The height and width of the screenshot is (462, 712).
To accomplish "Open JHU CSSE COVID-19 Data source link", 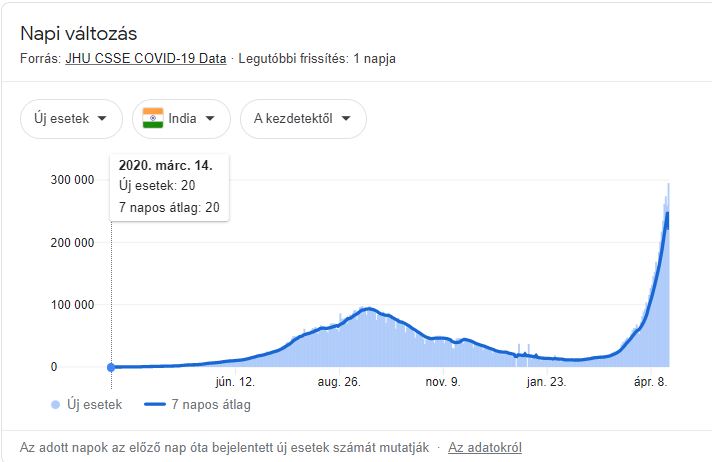I will (x=146, y=59).
